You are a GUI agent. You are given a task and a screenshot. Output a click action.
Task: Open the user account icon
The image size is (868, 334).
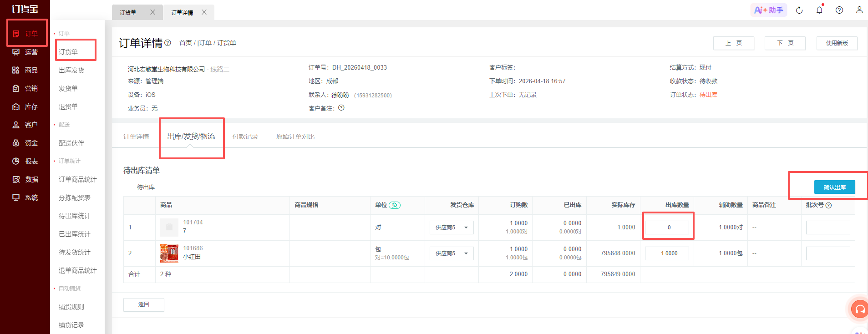click(x=859, y=10)
